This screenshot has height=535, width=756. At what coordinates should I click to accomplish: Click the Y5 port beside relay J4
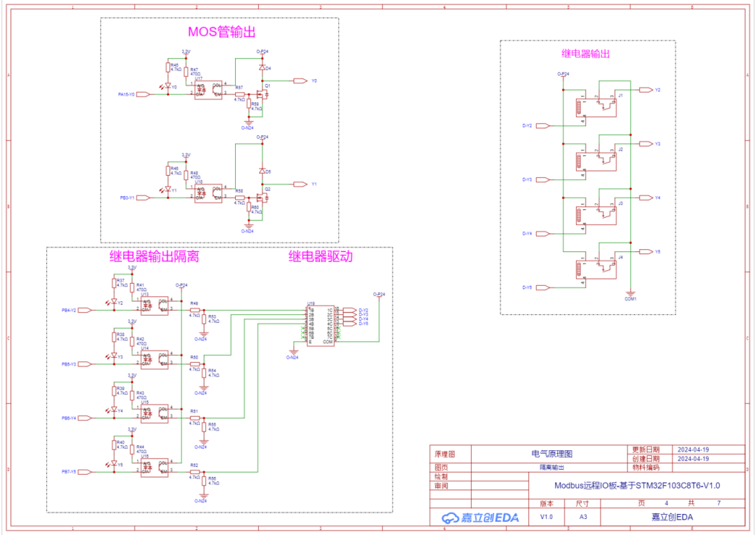click(646, 252)
